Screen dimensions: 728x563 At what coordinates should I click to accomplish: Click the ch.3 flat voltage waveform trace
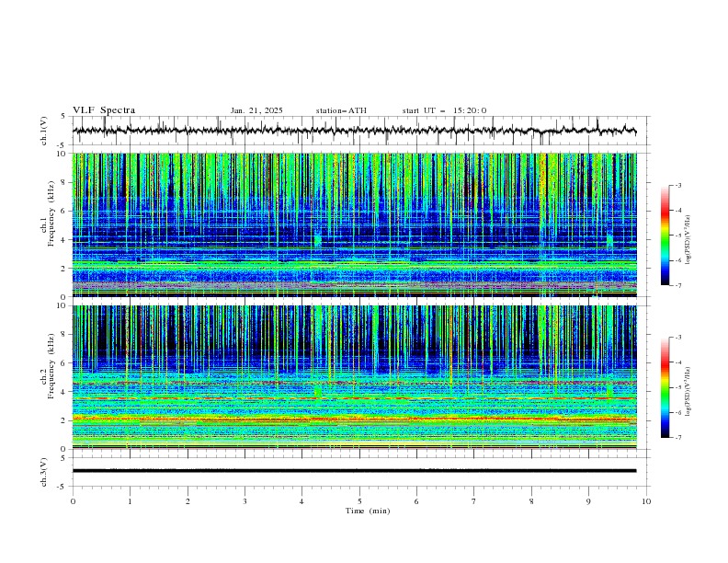(354, 471)
